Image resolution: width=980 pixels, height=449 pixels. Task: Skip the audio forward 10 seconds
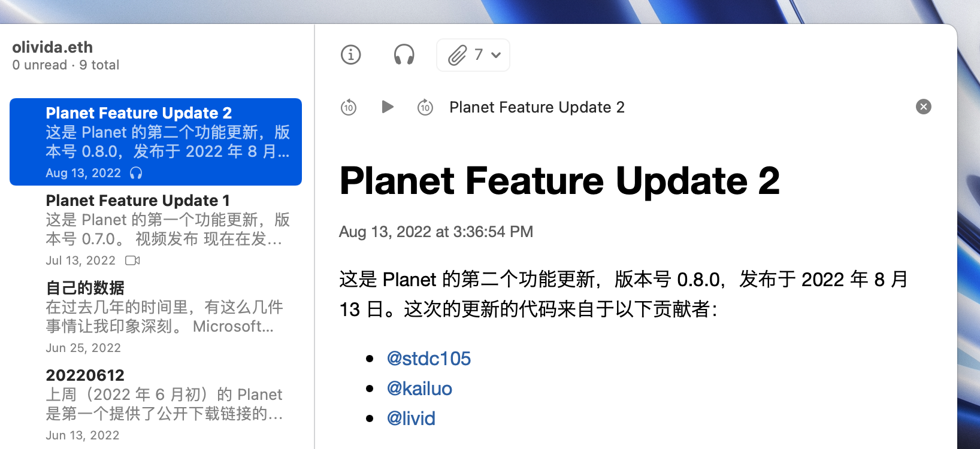coord(425,107)
